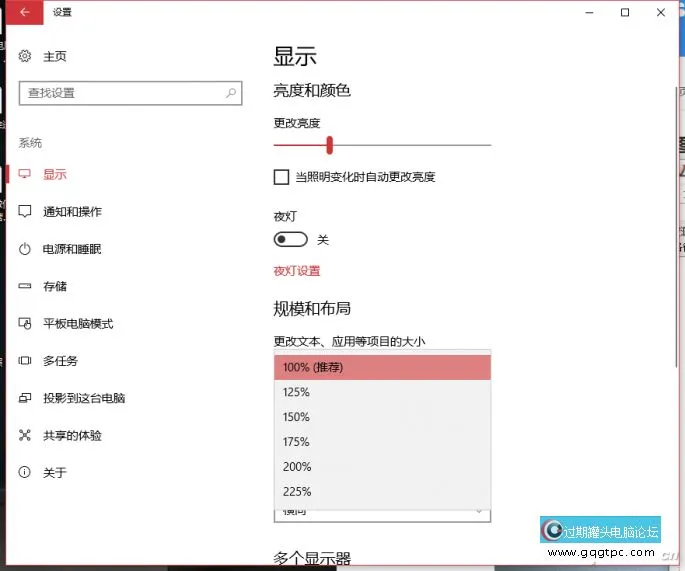685x571 pixels.
Task: Click the display monitor icon in sidebar
Action: (x=24, y=174)
